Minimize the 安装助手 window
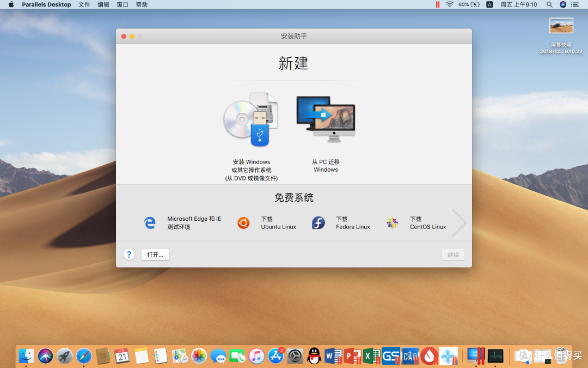Image resolution: width=588 pixels, height=368 pixels. click(x=132, y=37)
